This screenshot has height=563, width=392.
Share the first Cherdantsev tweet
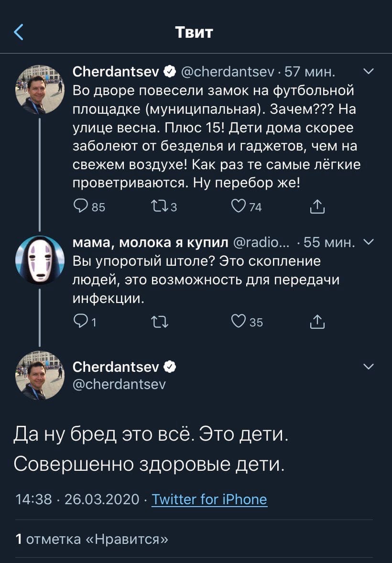pyautogui.click(x=317, y=206)
